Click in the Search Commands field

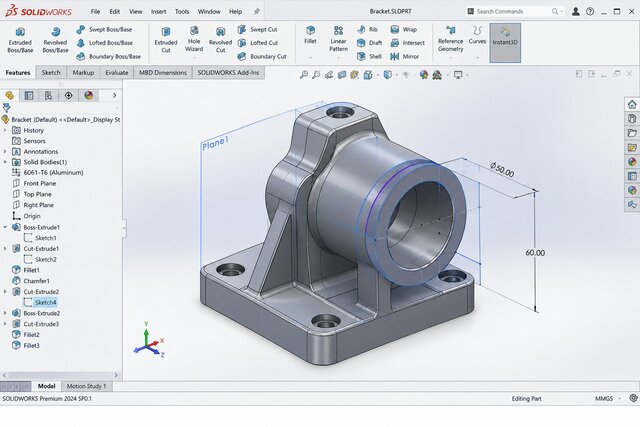pyautogui.click(x=514, y=11)
